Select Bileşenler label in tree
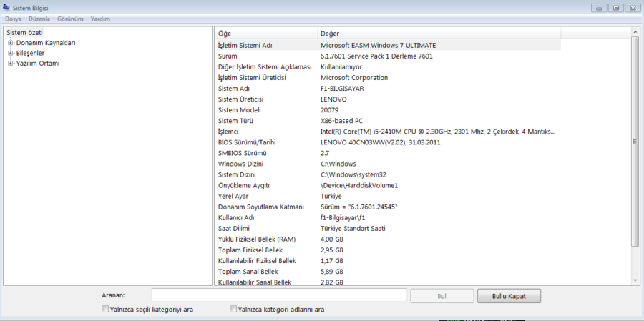 click(x=30, y=53)
